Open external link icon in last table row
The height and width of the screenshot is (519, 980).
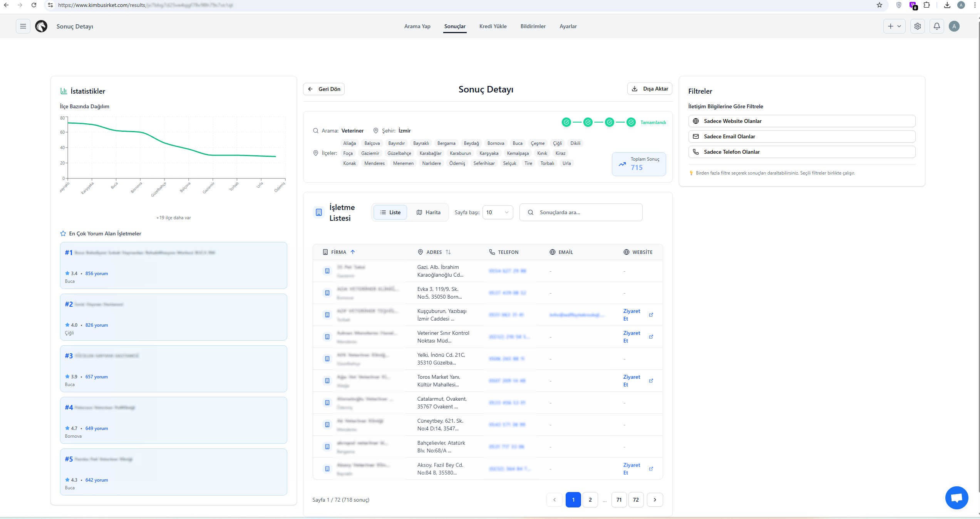tap(651, 469)
